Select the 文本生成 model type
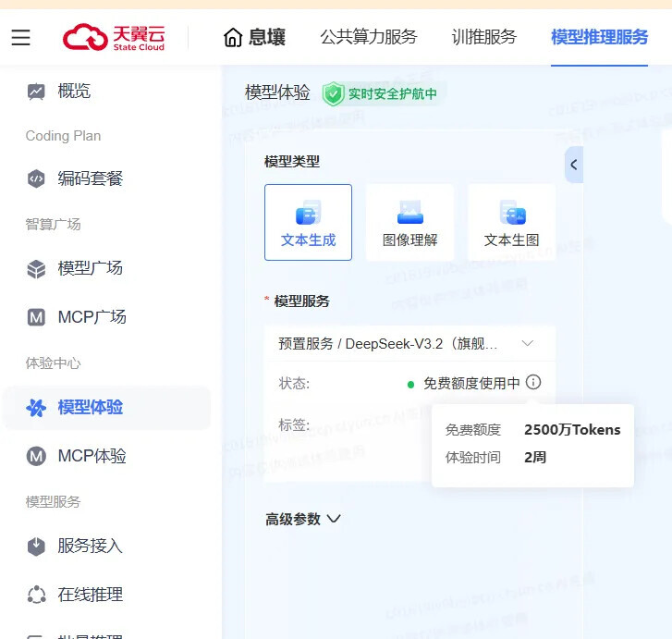The width and height of the screenshot is (672, 639). 308,222
